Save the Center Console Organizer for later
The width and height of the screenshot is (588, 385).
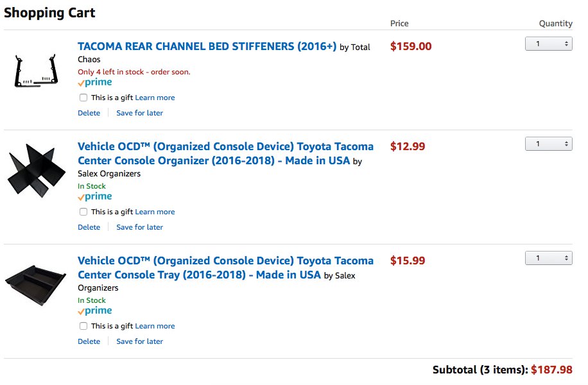[x=139, y=227]
